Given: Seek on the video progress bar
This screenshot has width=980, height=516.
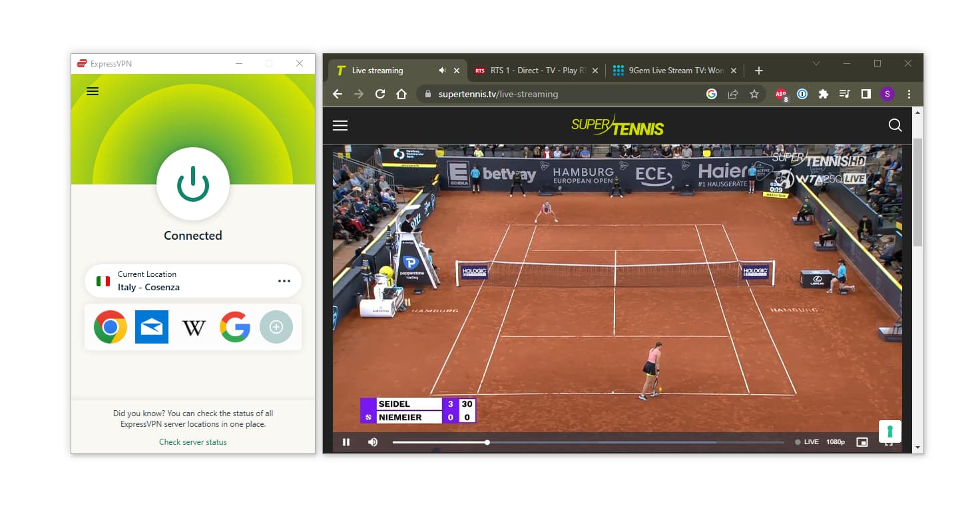Looking at the screenshot, I should (x=589, y=442).
